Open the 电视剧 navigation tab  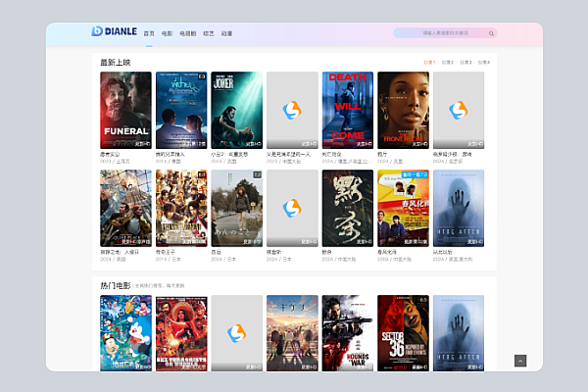(187, 33)
